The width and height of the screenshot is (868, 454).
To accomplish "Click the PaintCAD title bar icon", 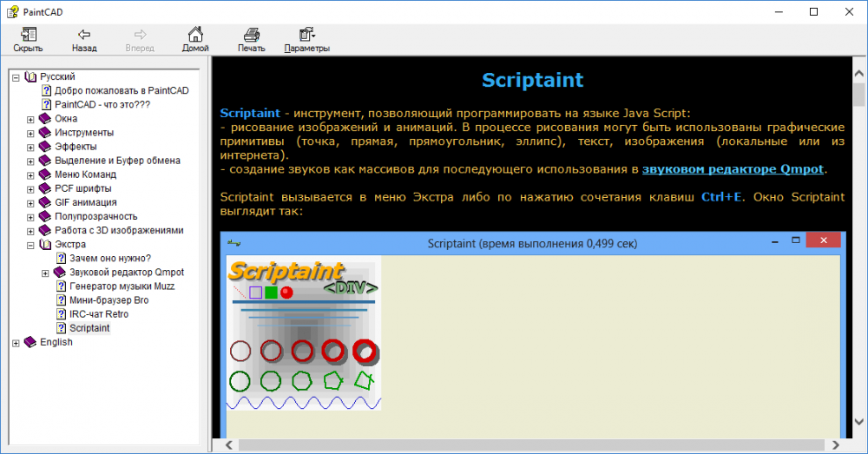I will pyautogui.click(x=12, y=11).
